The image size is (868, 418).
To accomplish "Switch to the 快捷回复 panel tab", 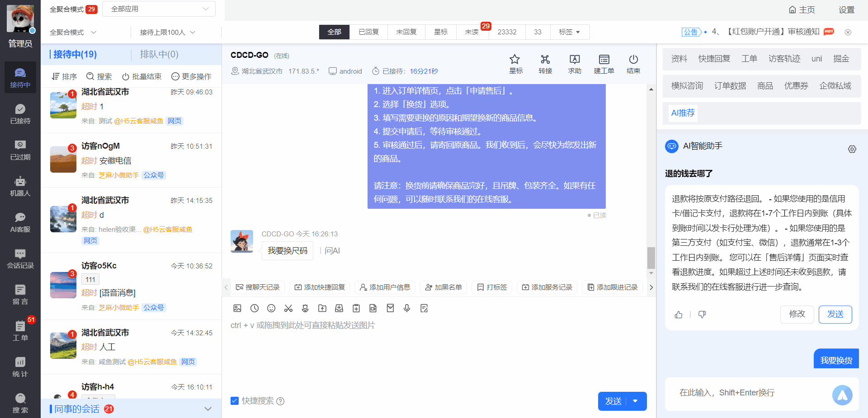I will [714, 58].
